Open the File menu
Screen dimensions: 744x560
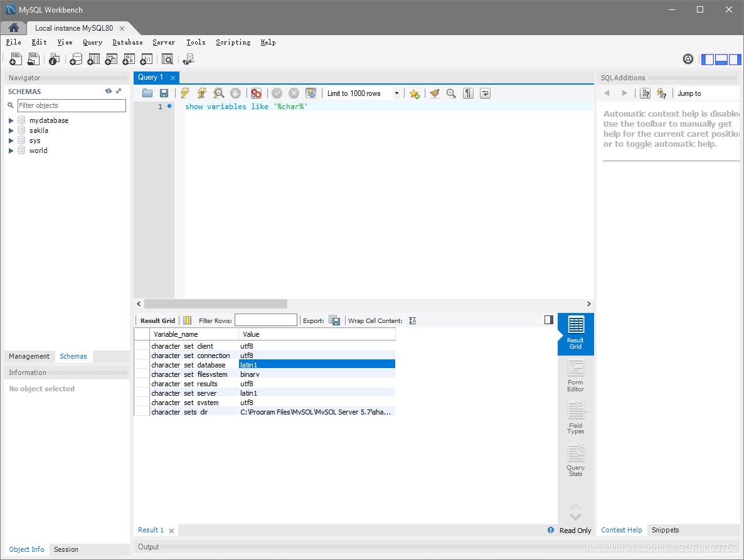[13, 42]
